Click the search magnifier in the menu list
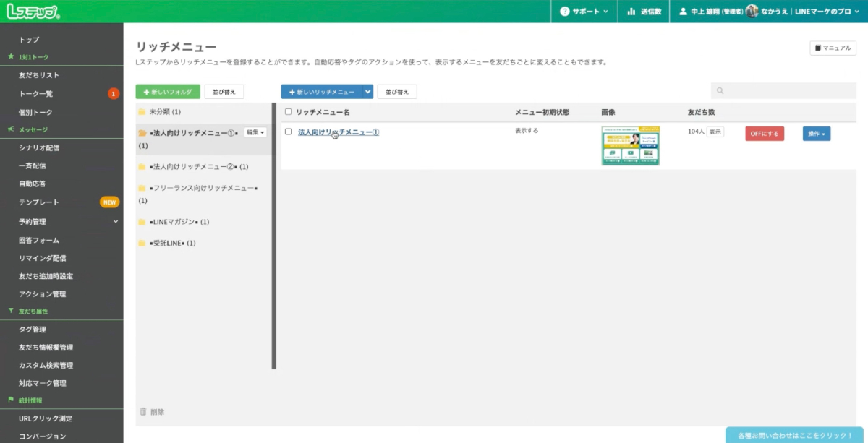 tap(719, 90)
